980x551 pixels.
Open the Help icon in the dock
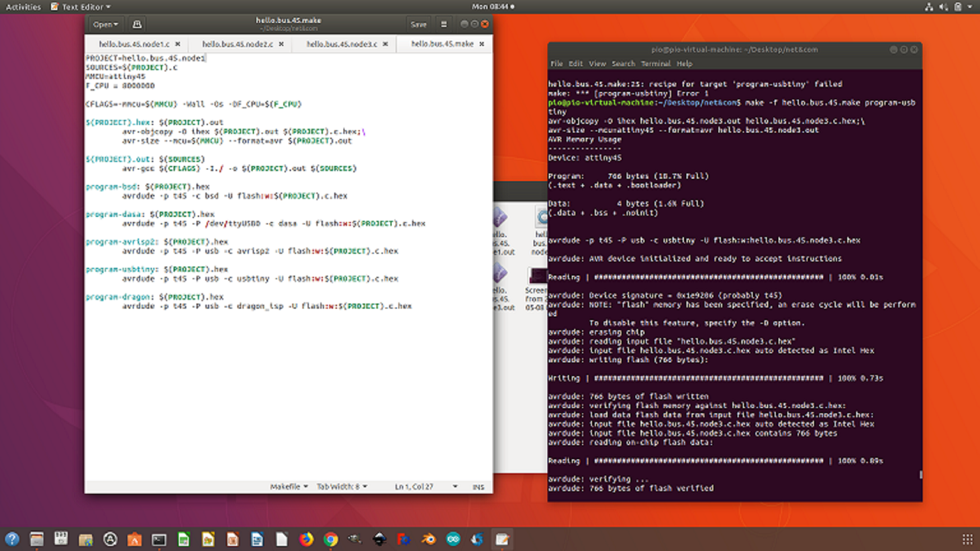[12, 539]
